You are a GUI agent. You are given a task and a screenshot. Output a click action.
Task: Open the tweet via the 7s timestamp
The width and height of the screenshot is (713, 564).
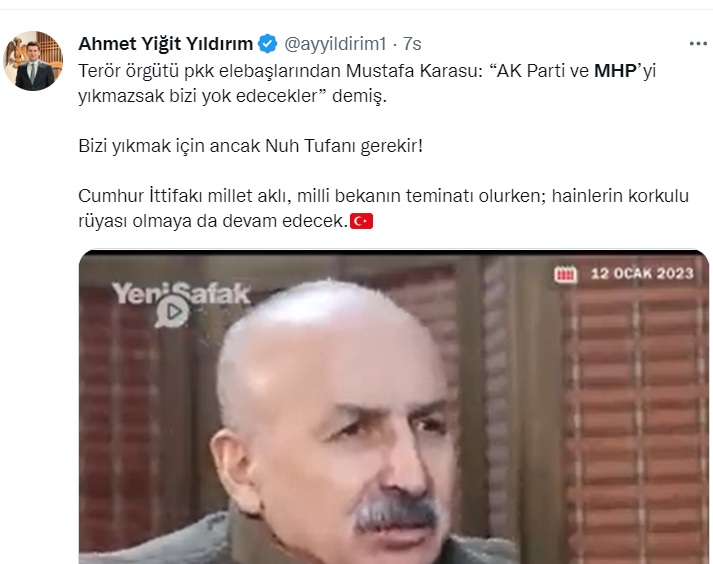412,44
